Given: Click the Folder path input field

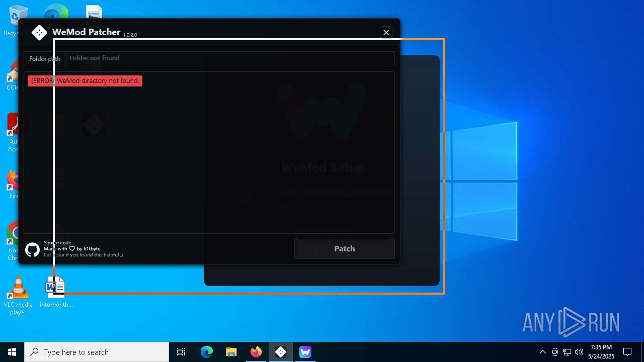Looking at the screenshot, I should click(x=230, y=58).
